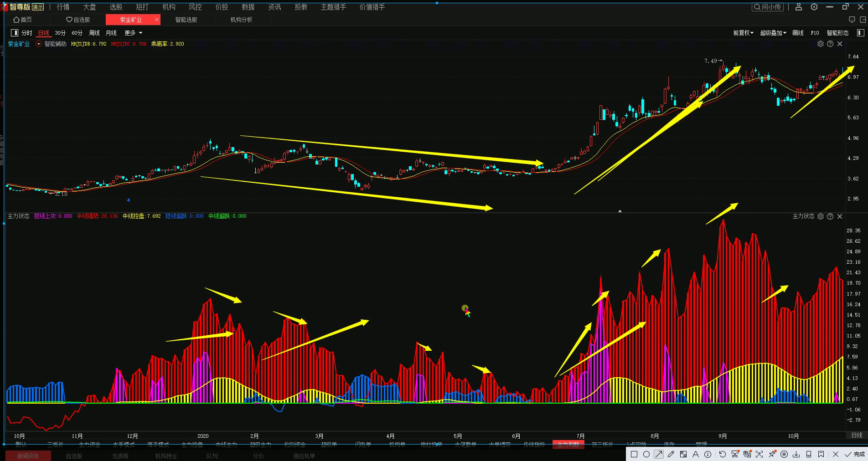868x461 pixels.
Task: Open settings gear of 主力状态 panel
Action: tap(821, 216)
